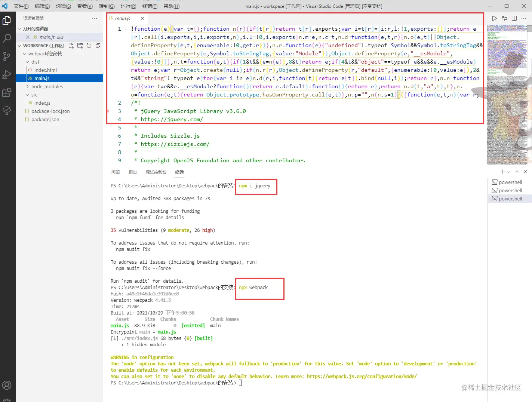Follow the https://jquery.com/ link in editor
Screen dimensions: 532x402
click(172, 119)
